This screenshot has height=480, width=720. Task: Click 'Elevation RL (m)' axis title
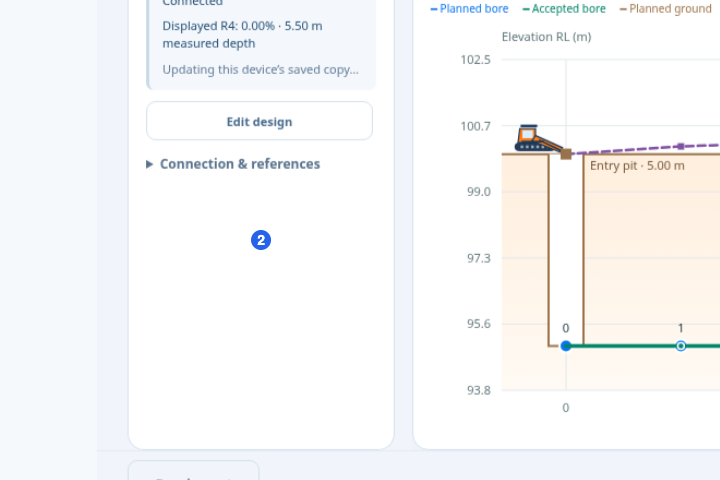[x=546, y=37]
